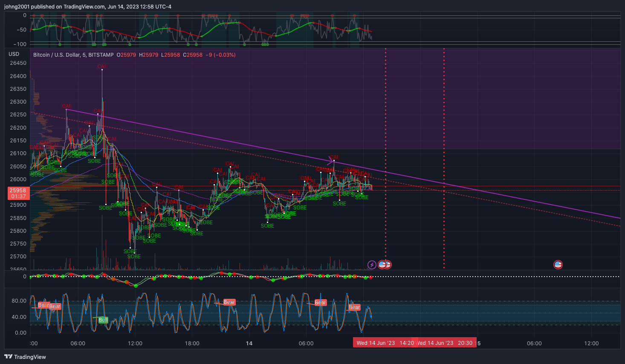The image size is (625, 364).
Task: Select the purple arrow marker on the trend line
Action: (x=330, y=162)
